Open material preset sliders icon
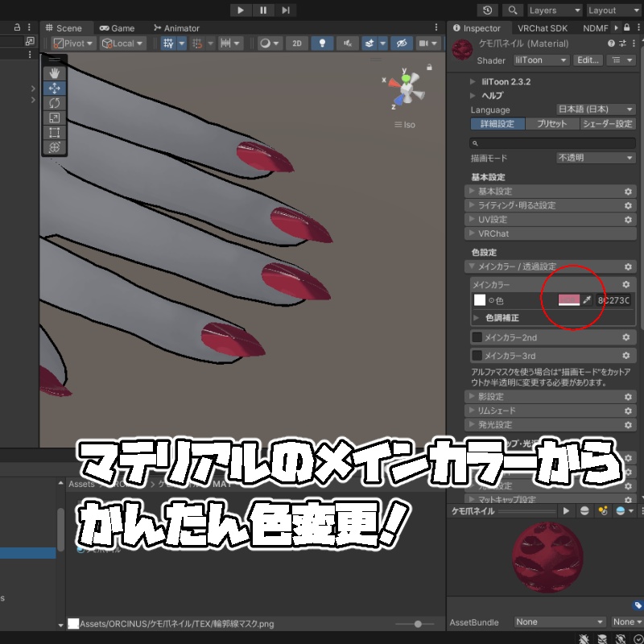The image size is (644, 644). pyautogui.click(x=622, y=43)
